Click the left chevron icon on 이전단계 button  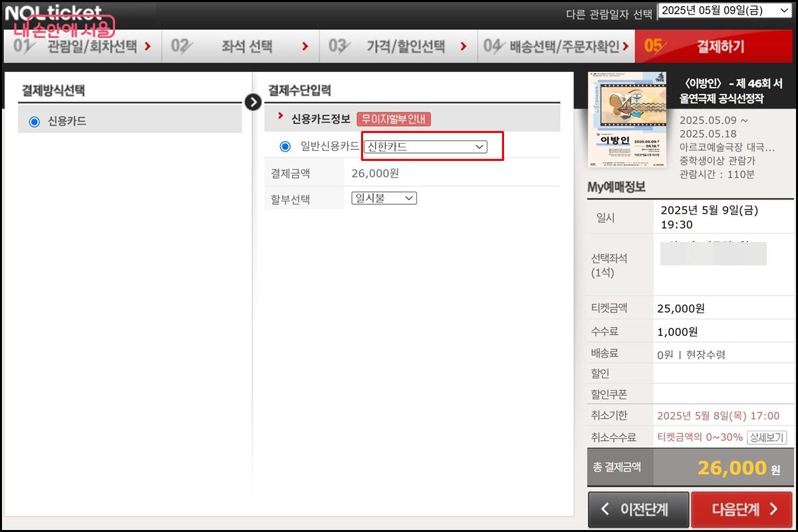coord(606,509)
